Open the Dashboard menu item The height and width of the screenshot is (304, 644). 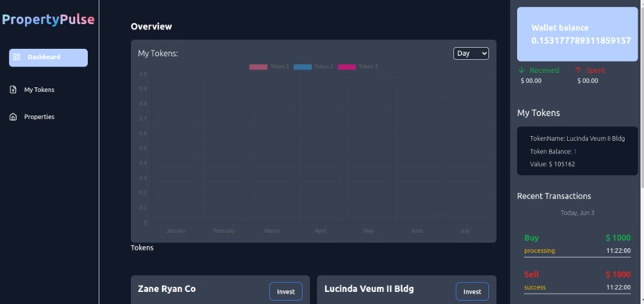(49, 58)
